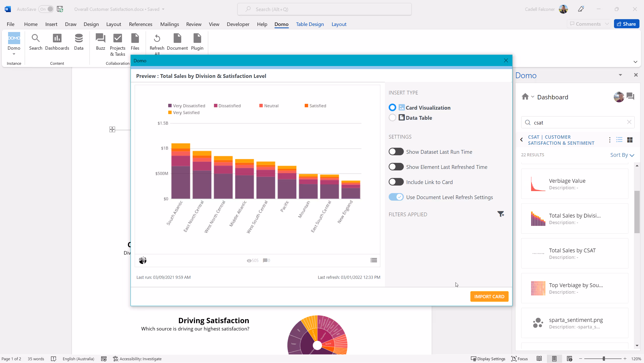Select the Card Visualization radio option
644x363 pixels.
click(392, 107)
